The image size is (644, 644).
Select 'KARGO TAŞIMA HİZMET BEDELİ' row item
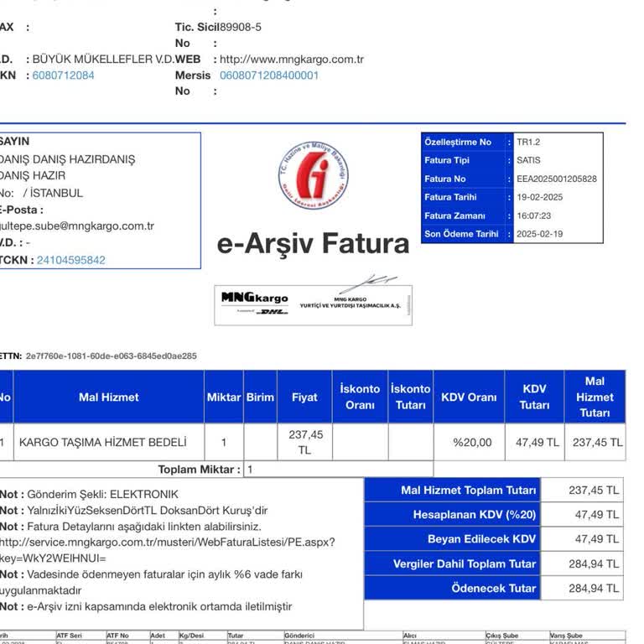[102, 443]
